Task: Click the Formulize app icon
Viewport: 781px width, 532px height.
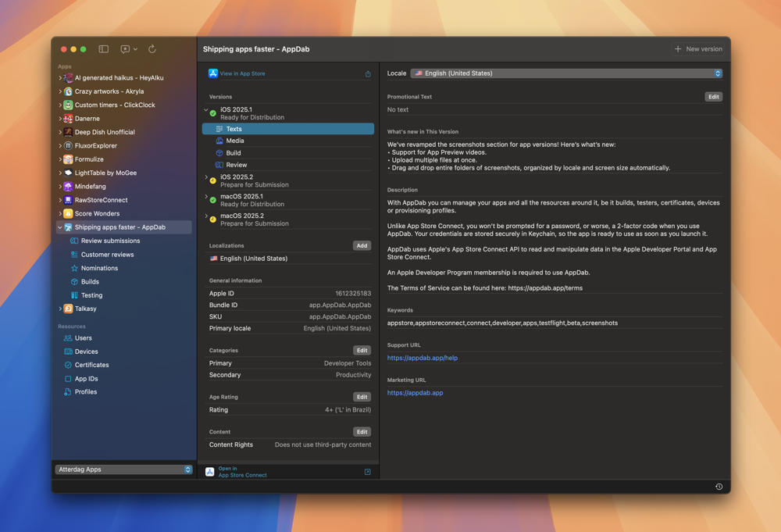Action: click(68, 159)
